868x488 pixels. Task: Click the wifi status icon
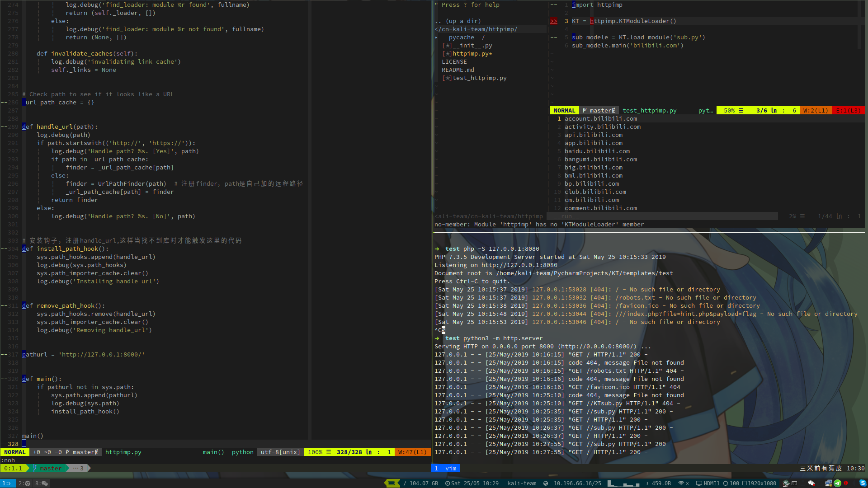click(681, 483)
